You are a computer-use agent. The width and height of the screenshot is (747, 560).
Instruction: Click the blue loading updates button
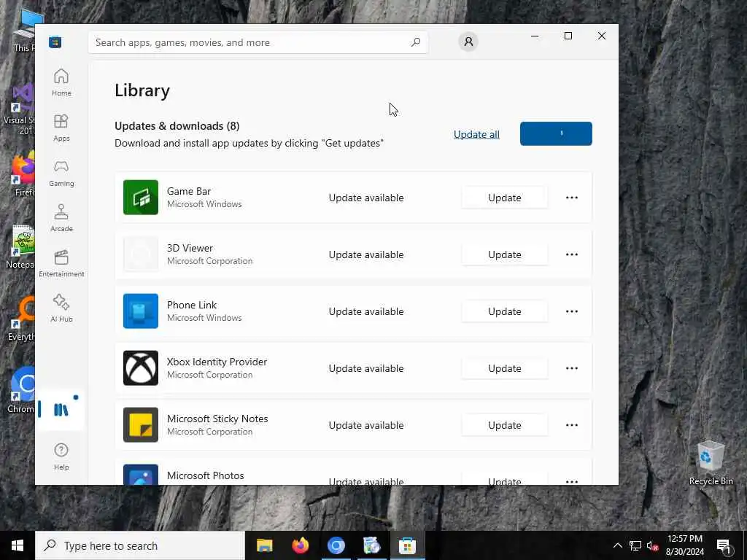tap(556, 134)
